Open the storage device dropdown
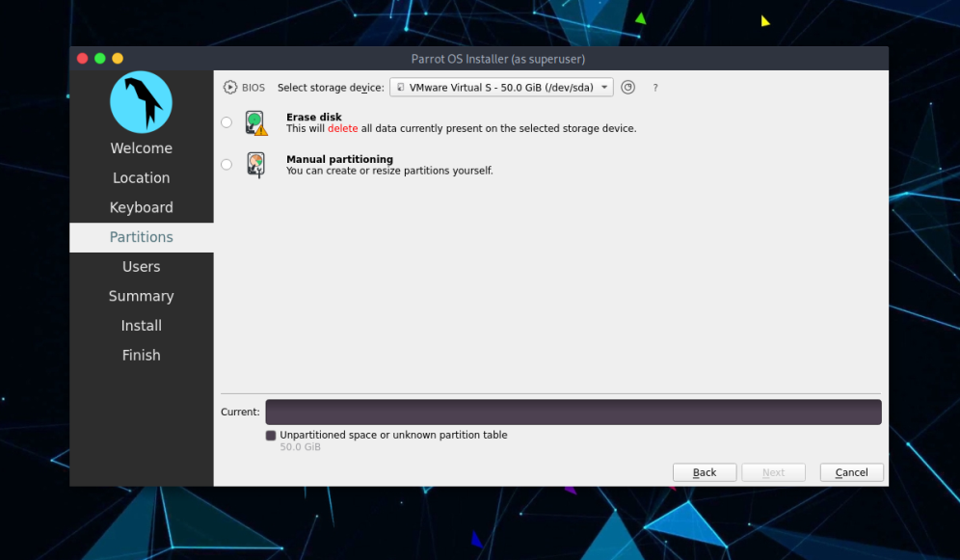The height and width of the screenshot is (560, 960). (x=501, y=88)
